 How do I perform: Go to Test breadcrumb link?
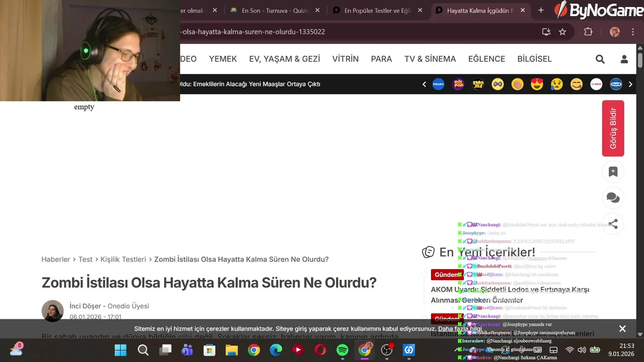tap(86, 259)
